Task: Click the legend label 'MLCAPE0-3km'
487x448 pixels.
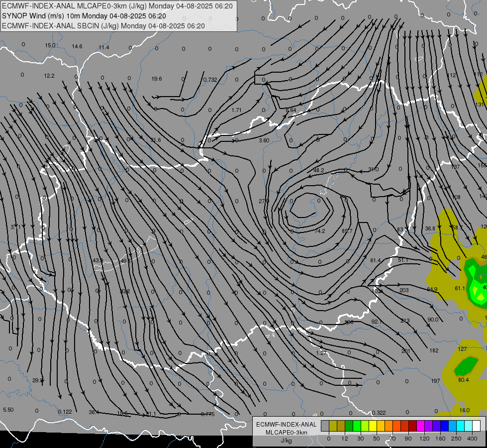Action: pyautogui.click(x=287, y=432)
